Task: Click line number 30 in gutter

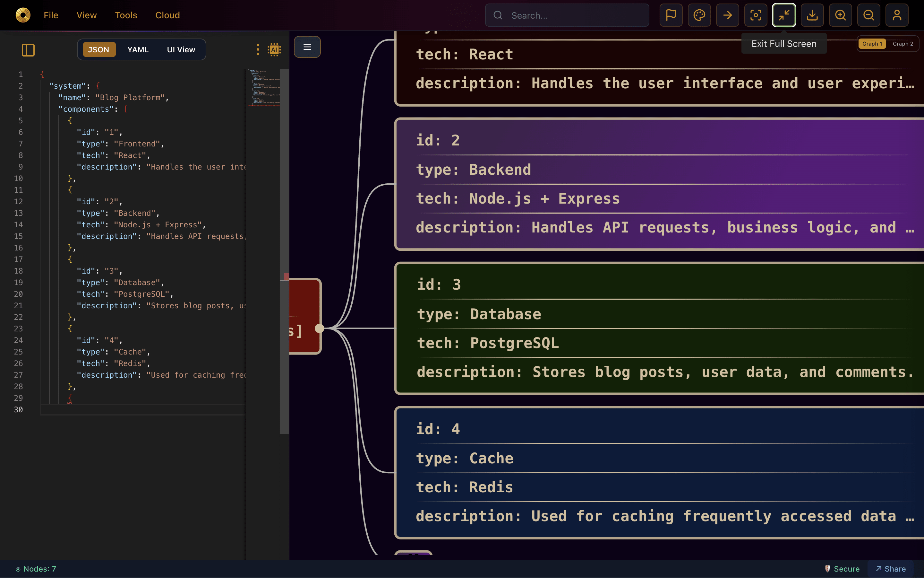Action: tap(18, 409)
